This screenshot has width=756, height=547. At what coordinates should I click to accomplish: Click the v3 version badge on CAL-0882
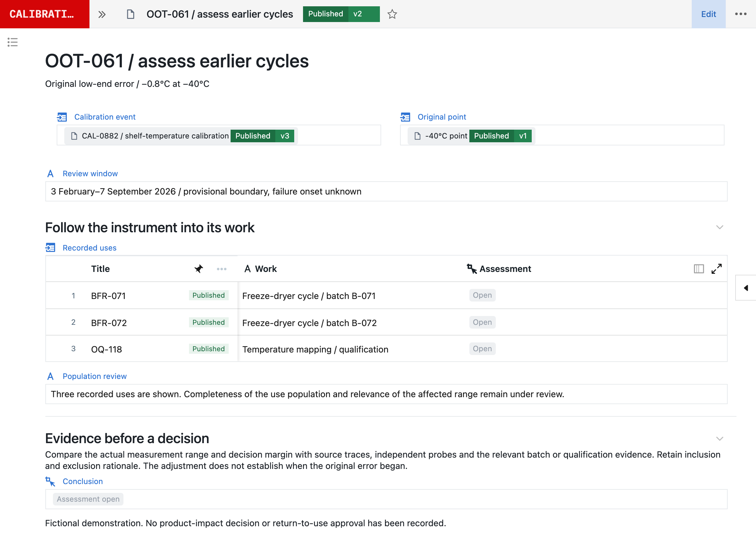tap(285, 136)
